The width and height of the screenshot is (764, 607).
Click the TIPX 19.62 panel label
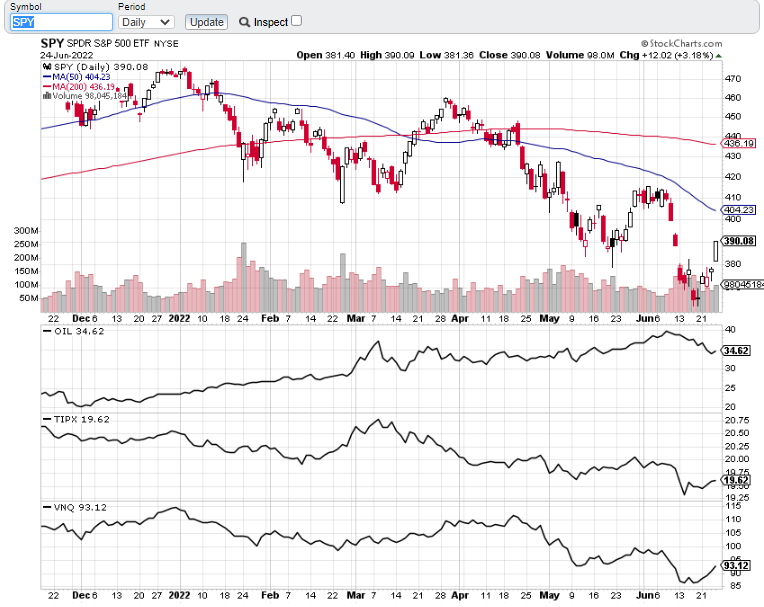[76, 419]
